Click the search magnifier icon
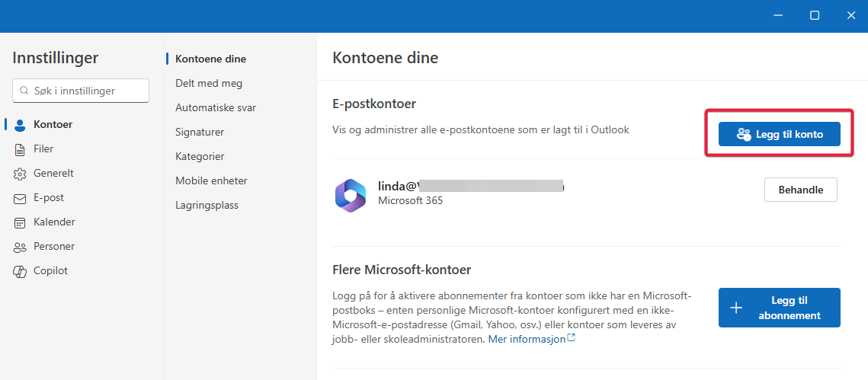 pyautogui.click(x=24, y=90)
